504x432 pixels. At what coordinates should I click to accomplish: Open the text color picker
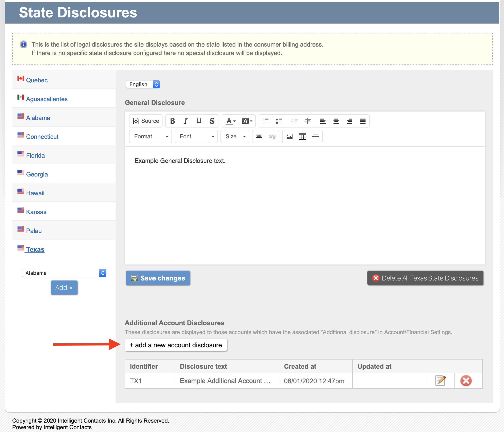click(x=230, y=121)
